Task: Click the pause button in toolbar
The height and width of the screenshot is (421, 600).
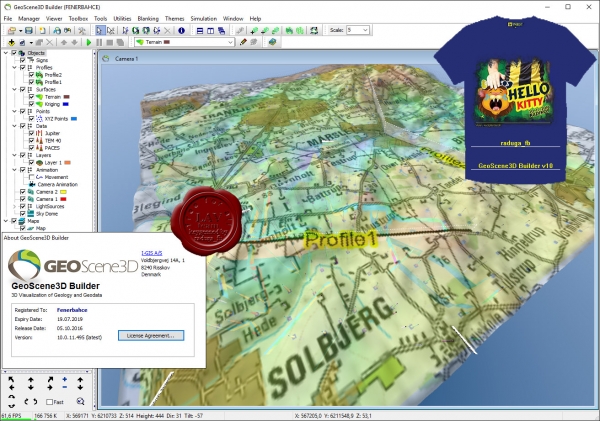Action: click(99, 42)
